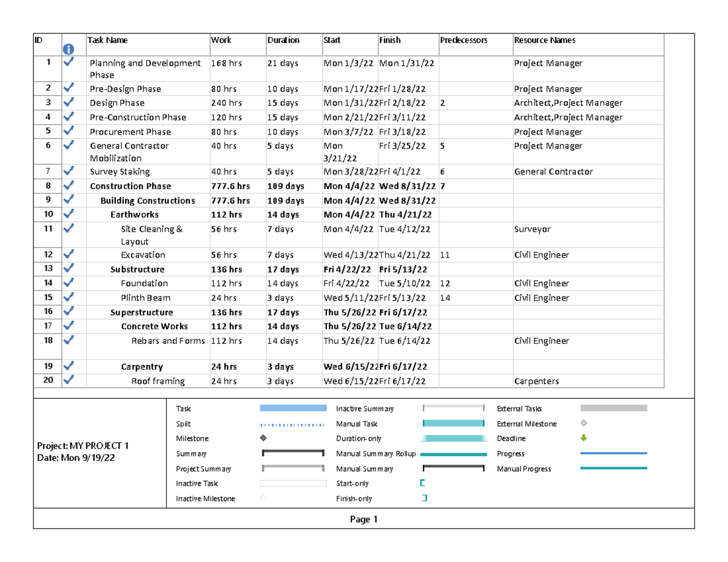This screenshot has width=728, height=562.
Task: Click the checkmark icon beside Substructure
Action: point(69,268)
